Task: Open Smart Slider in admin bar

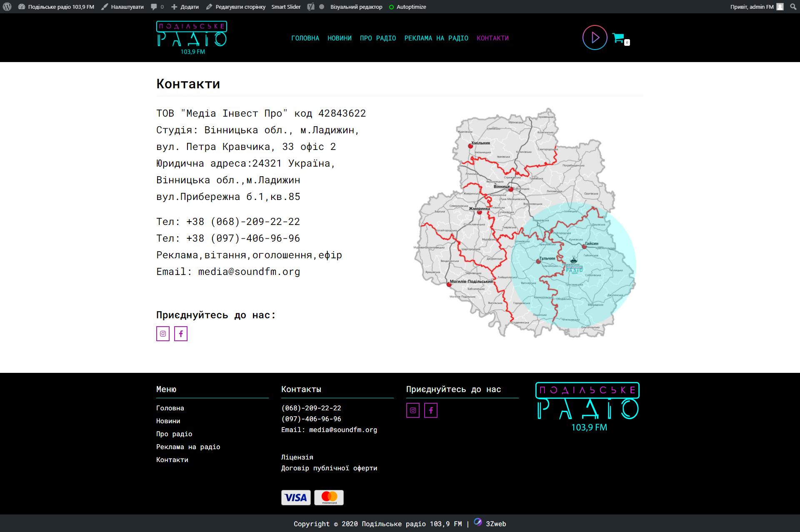Action: [x=286, y=7]
